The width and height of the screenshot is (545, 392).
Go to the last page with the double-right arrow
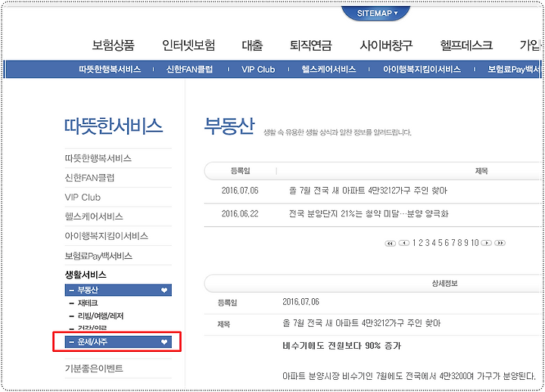click(500, 243)
